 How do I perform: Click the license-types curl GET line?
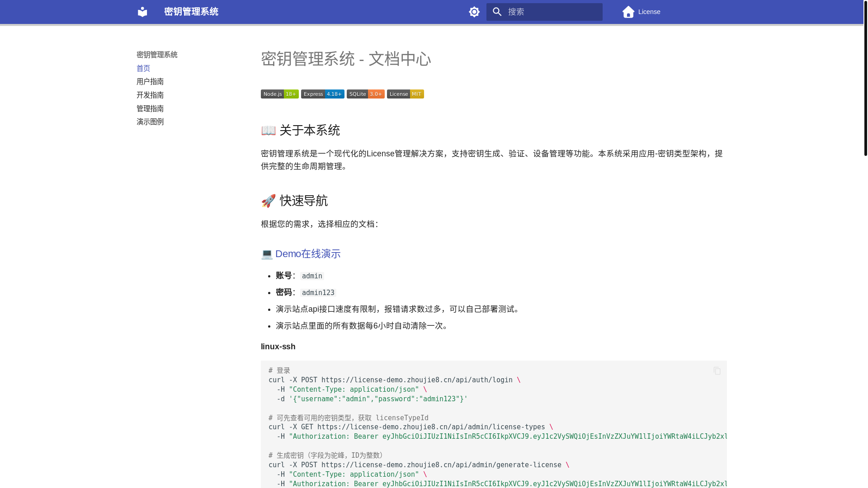pos(411,427)
